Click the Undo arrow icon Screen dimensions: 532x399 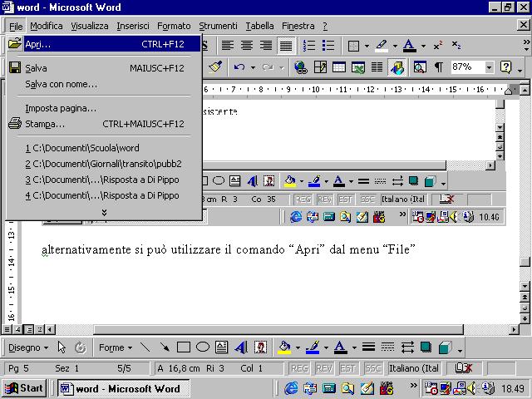tap(239, 67)
